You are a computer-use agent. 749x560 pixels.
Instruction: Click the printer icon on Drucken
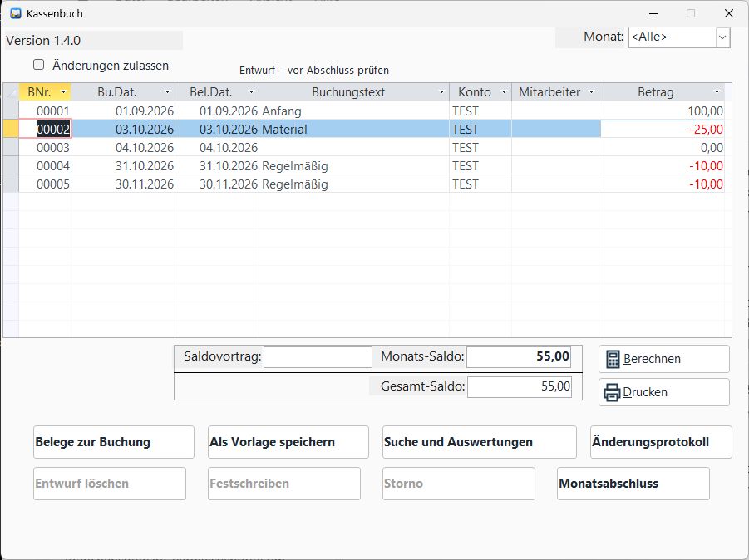(x=613, y=392)
